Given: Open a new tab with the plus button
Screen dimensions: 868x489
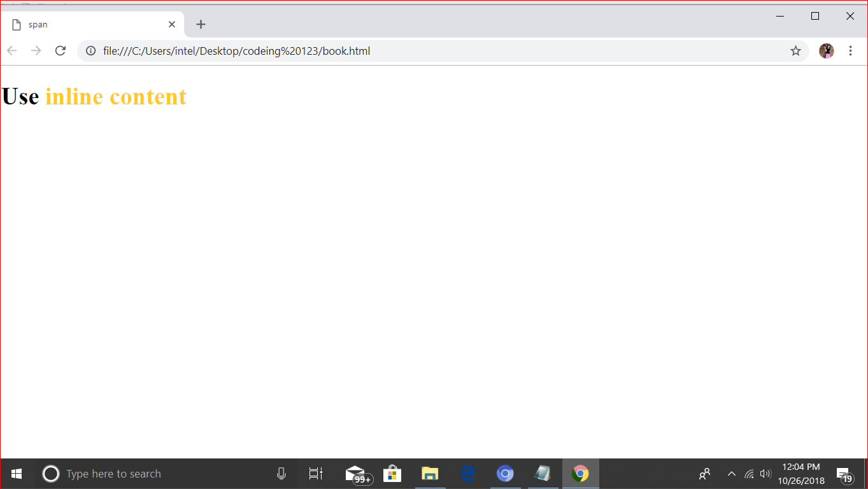Looking at the screenshot, I should point(201,24).
